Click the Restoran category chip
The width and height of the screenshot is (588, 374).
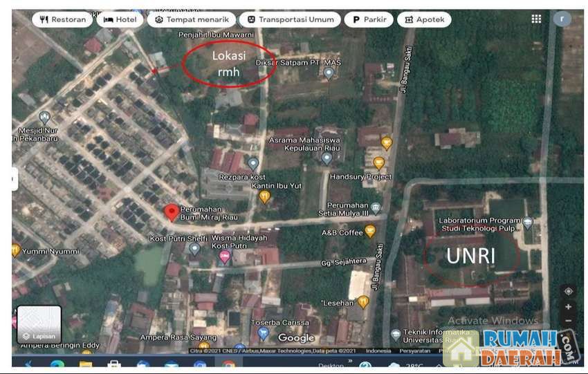tap(62, 19)
